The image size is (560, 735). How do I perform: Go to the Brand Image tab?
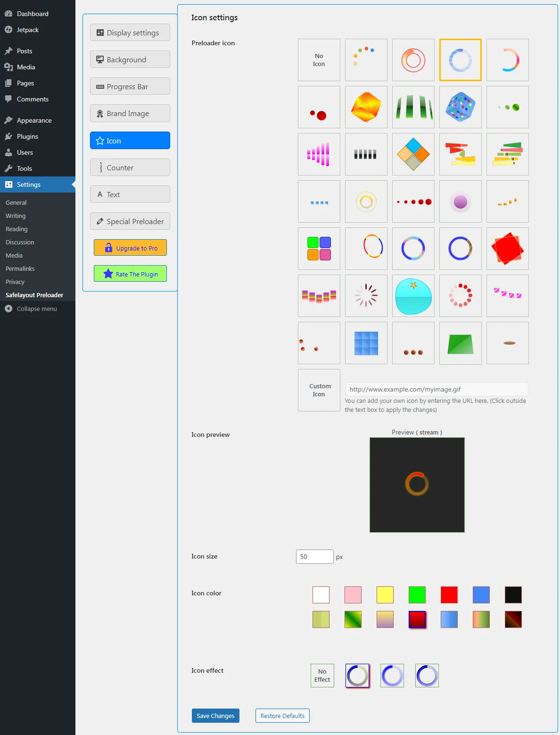coord(130,113)
